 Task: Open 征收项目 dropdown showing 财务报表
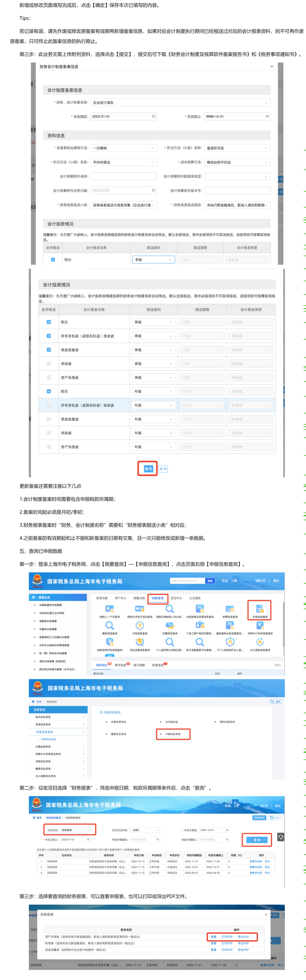[x=75, y=830]
